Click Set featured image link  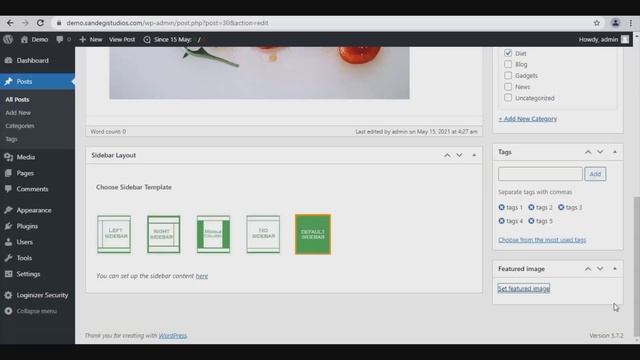524,289
